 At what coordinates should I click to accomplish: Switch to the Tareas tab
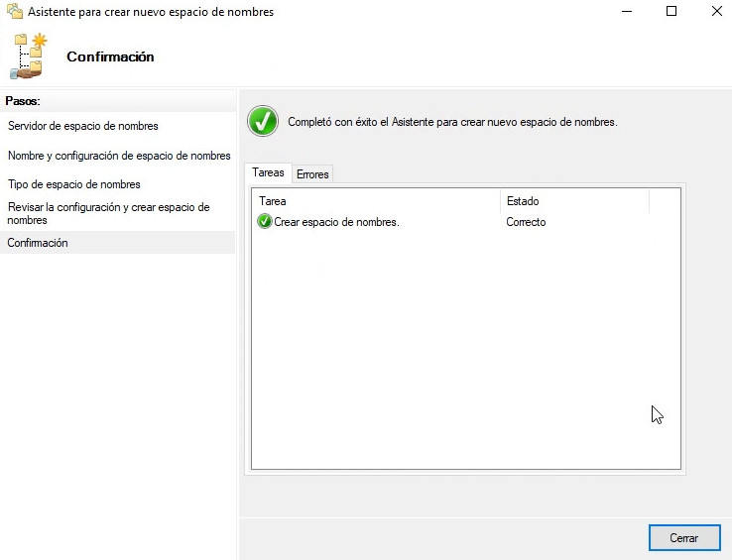[268, 172]
